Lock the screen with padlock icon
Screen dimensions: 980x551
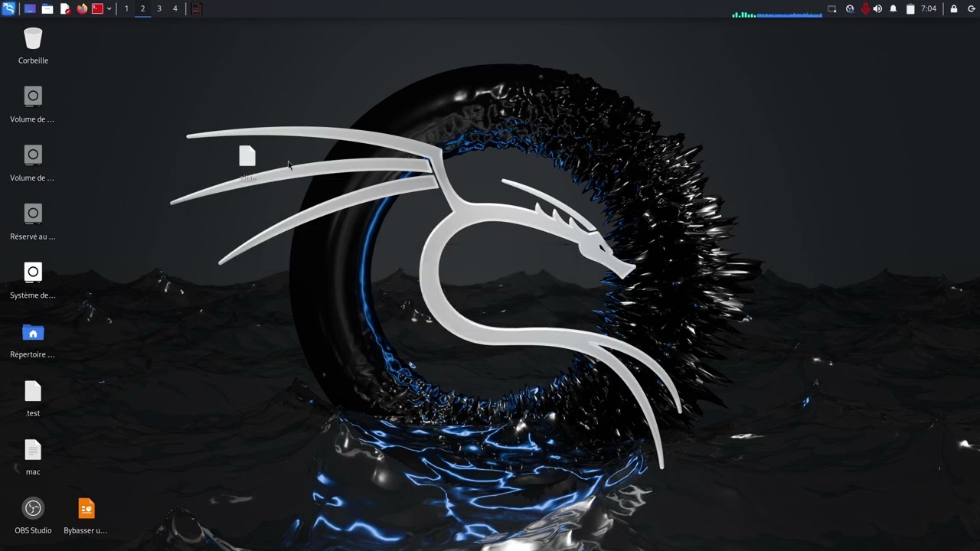[x=954, y=9]
